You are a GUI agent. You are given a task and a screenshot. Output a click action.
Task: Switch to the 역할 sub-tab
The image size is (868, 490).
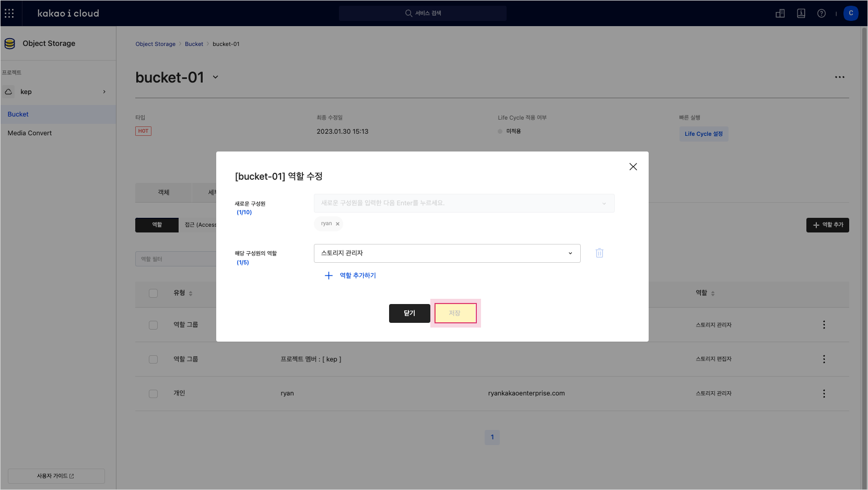click(x=157, y=225)
